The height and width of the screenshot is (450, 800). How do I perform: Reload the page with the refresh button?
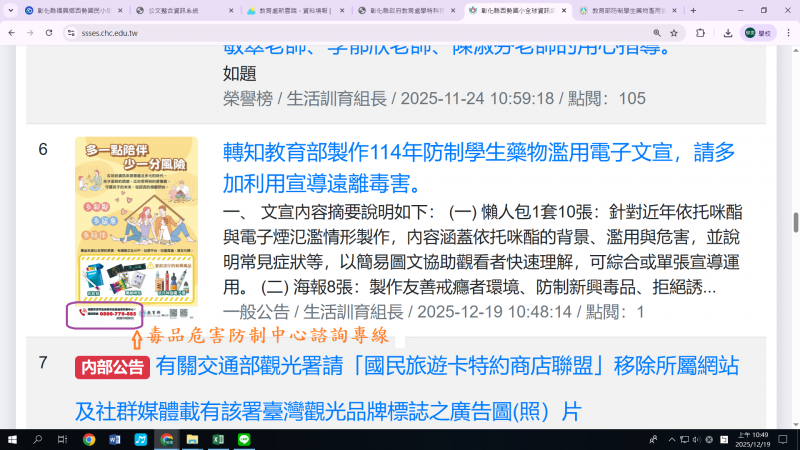(48, 32)
